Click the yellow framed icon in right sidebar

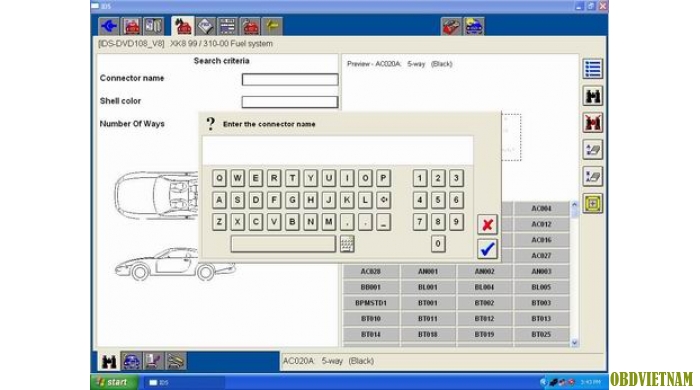[592, 203]
